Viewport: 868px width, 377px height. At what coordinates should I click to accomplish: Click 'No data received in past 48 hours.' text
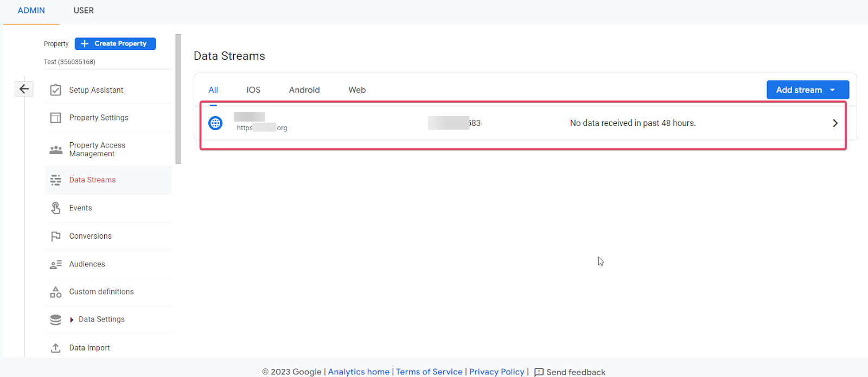tap(633, 123)
